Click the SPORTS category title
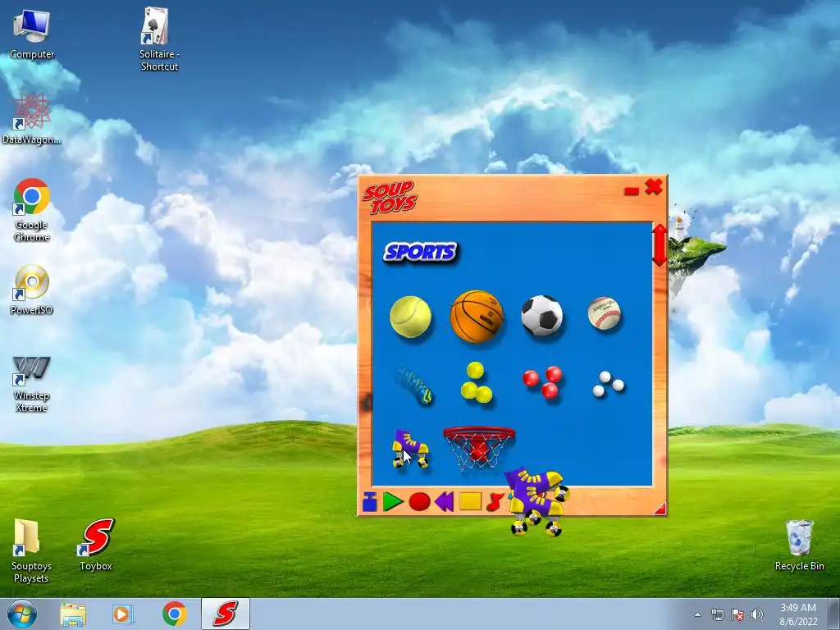Screen dimensions: 840x630 [x=420, y=253]
